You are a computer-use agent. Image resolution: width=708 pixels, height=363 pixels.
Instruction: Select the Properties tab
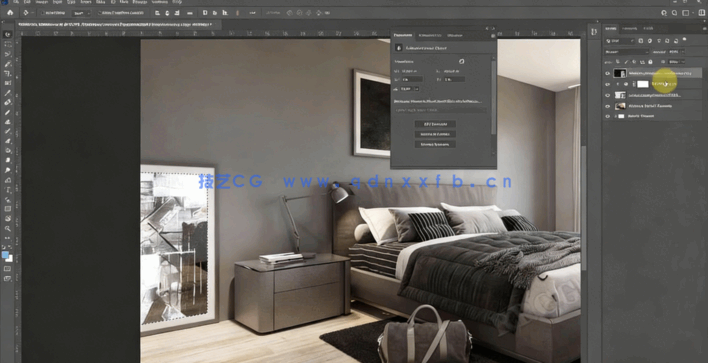click(403, 35)
